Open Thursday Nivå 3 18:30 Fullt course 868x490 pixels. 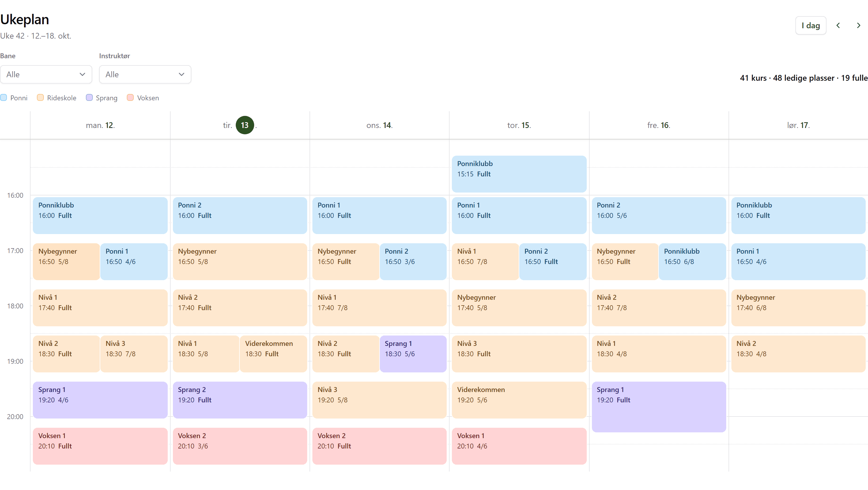(519, 354)
